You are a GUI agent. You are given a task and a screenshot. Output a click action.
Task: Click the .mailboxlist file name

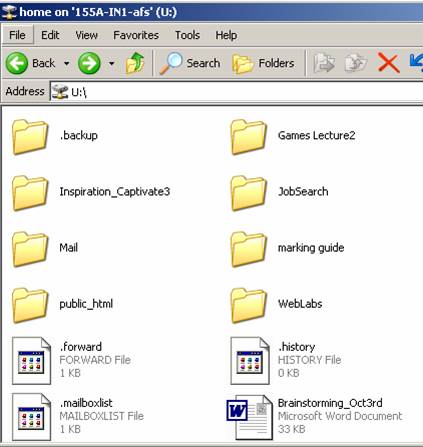tap(86, 403)
